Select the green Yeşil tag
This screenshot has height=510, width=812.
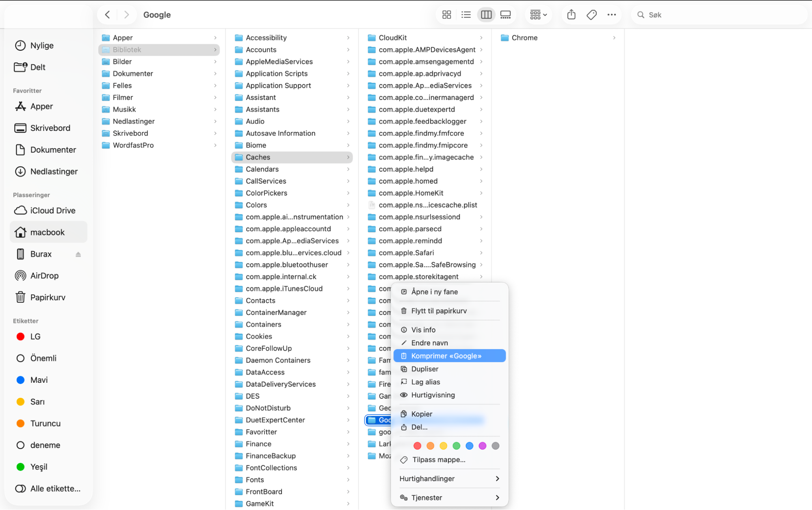pos(48,467)
